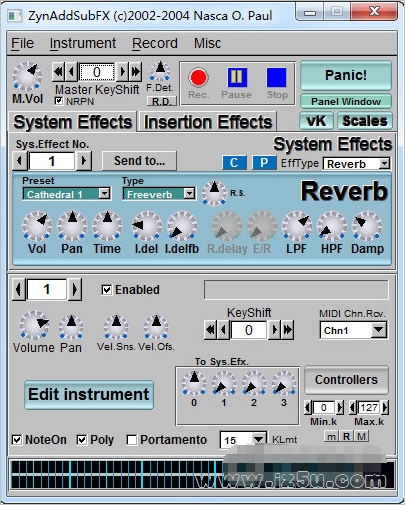Open the Record menu
This screenshot has width=405, height=505.
[155, 43]
